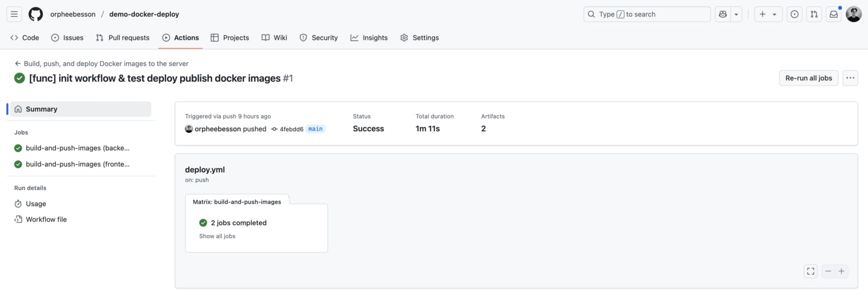Zoom out of the workflow graph
This screenshot has width=868, height=292.
(x=828, y=271)
